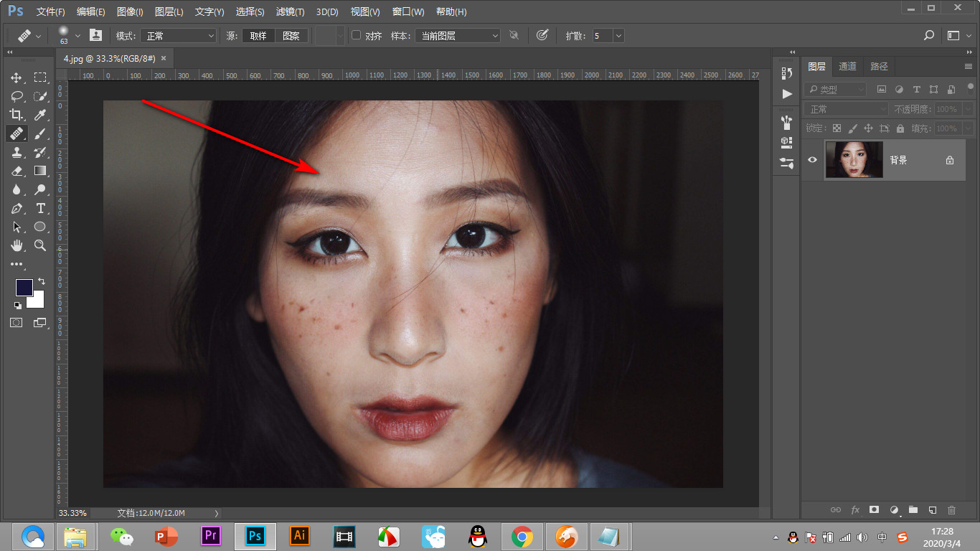Screen dimensions: 980x551
Task: Select the Gradient tool
Action: pyautogui.click(x=40, y=171)
